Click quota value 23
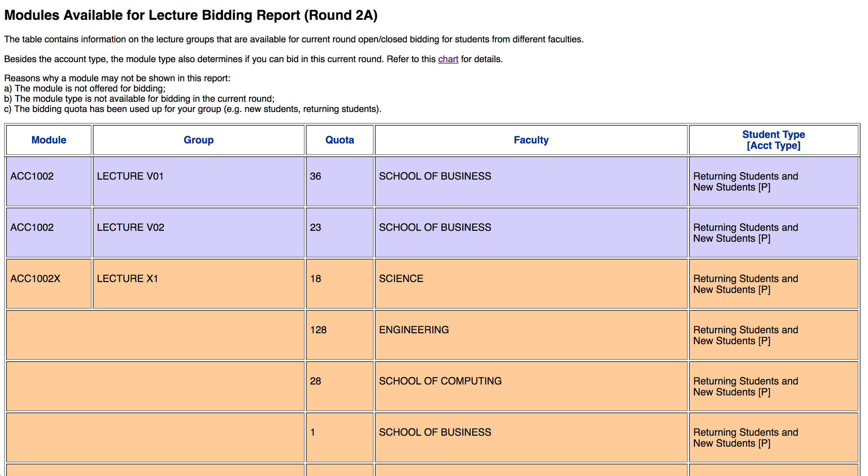 pyautogui.click(x=315, y=227)
